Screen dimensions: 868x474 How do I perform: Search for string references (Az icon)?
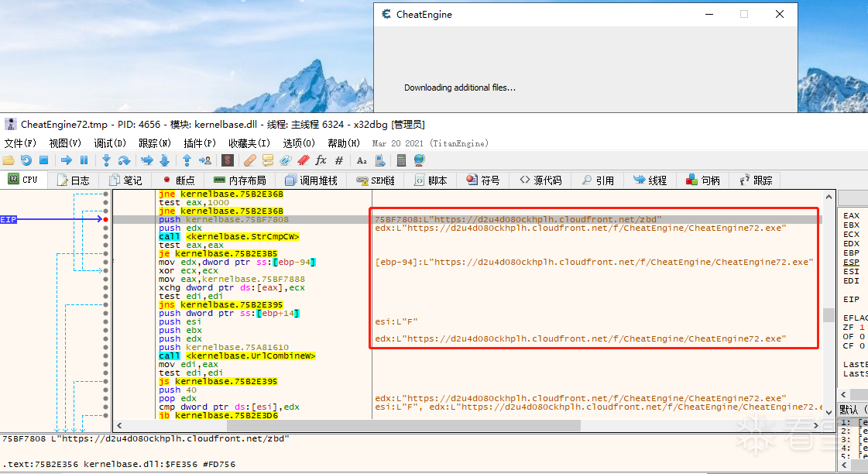pyautogui.click(x=362, y=160)
